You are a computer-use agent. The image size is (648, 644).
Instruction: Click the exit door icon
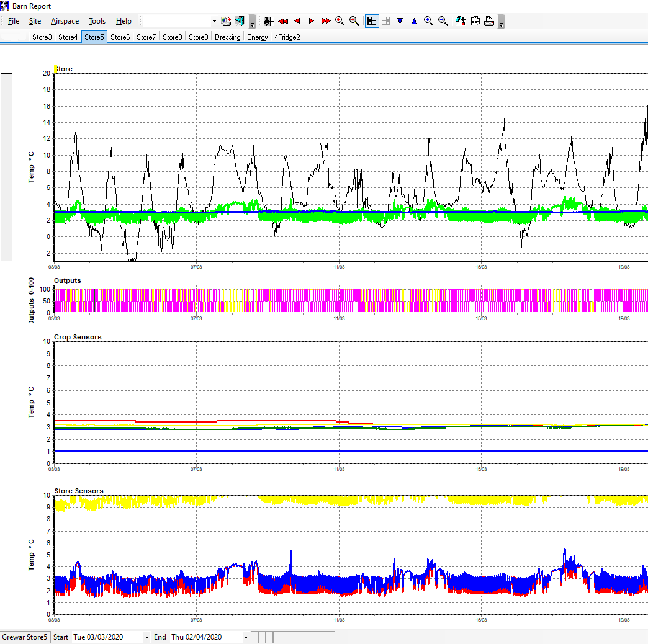(240, 21)
